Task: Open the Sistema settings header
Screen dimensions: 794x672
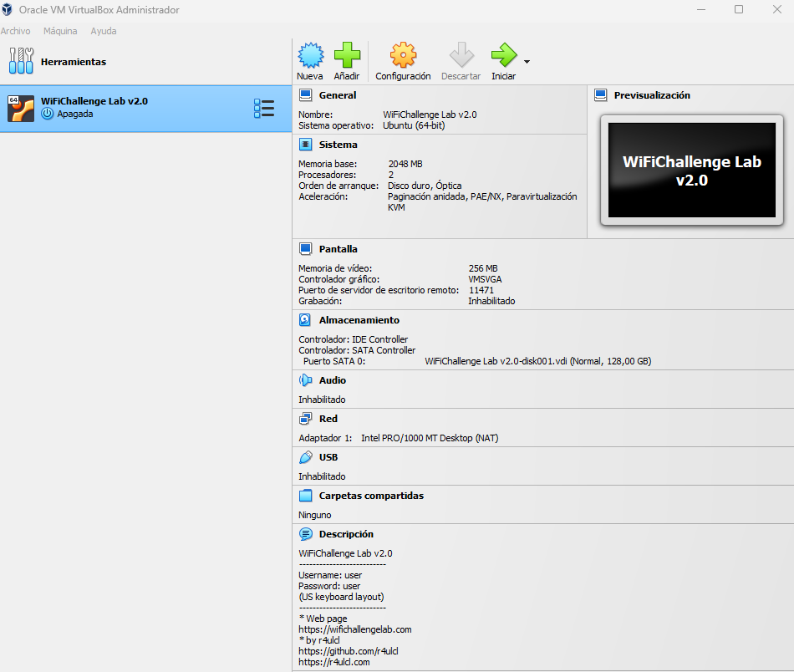Action: (x=338, y=145)
